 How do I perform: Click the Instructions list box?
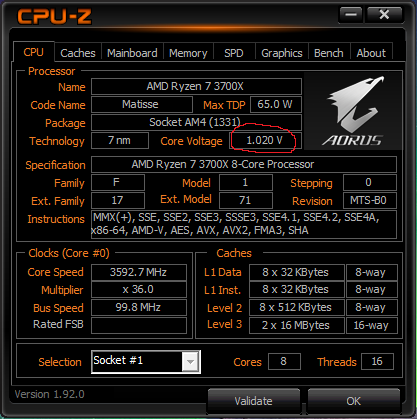[x=244, y=224]
